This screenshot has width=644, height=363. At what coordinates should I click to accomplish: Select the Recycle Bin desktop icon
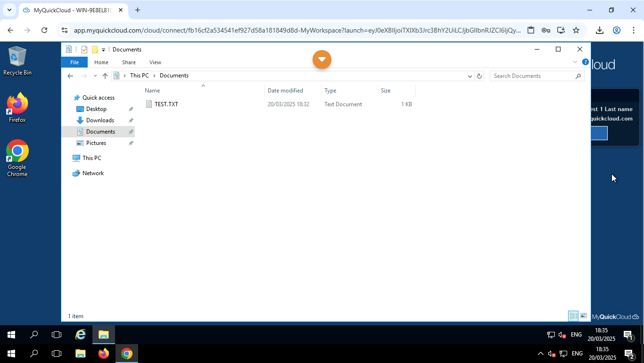pos(17,61)
